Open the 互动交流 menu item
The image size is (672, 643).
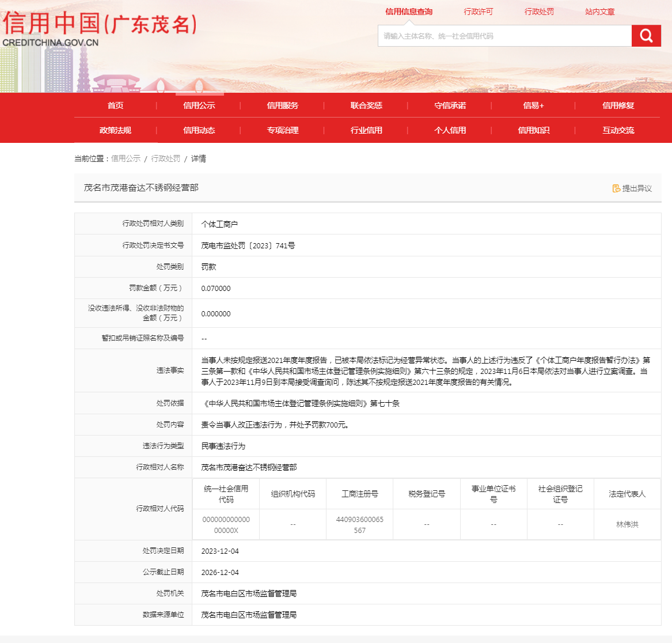click(x=618, y=130)
